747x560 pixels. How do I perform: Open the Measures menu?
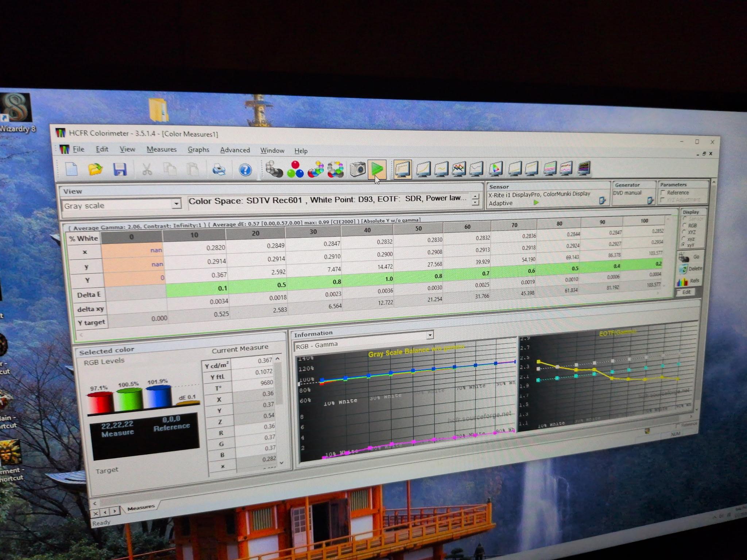162,149
